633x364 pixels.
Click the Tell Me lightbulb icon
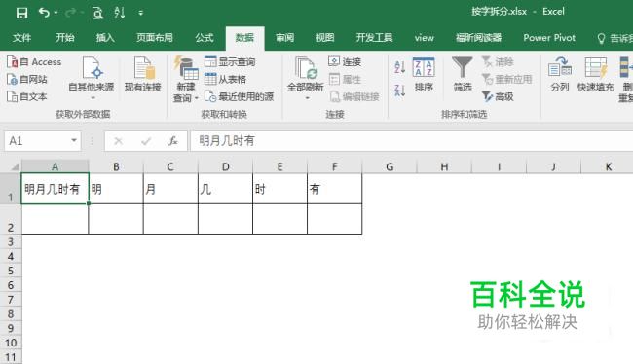pyautogui.click(x=601, y=38)
